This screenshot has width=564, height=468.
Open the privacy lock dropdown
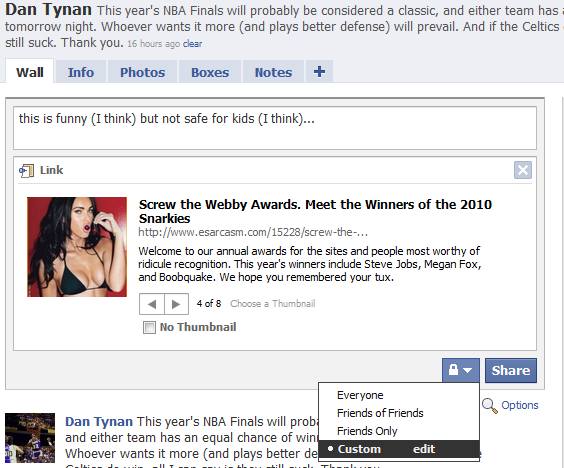[460, 370]
